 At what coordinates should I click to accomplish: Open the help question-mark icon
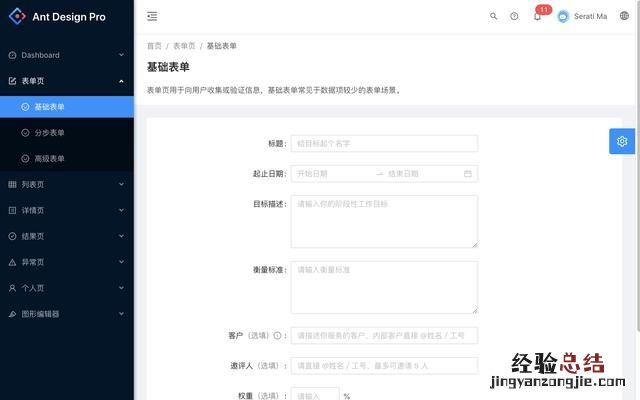tap(514, 16)
